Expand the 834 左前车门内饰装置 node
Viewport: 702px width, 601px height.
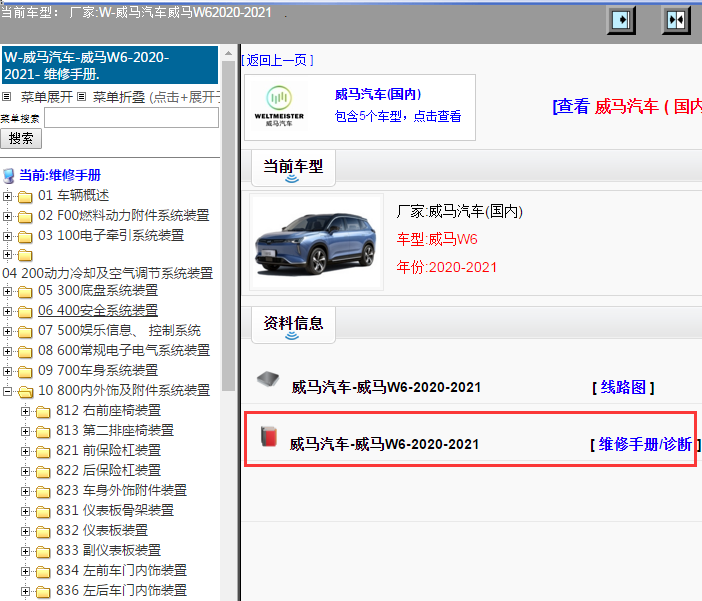click(x=26, y=571)
